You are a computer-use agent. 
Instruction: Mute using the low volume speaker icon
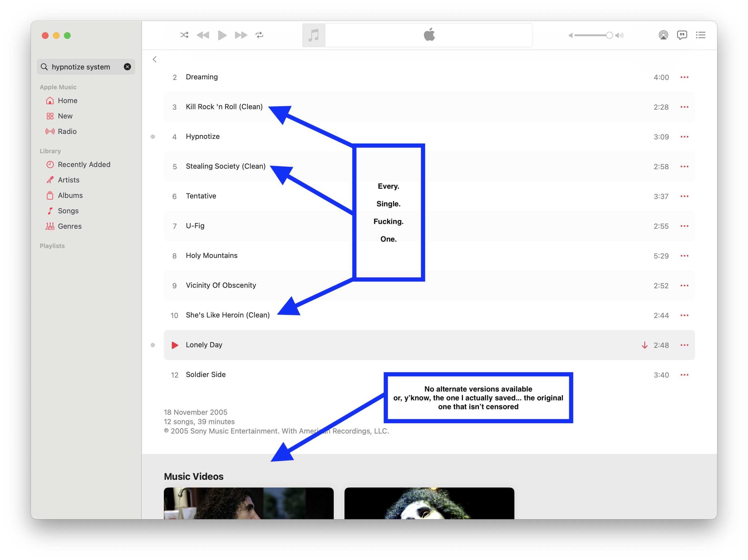pyautogui.click(x=570, y=36)
